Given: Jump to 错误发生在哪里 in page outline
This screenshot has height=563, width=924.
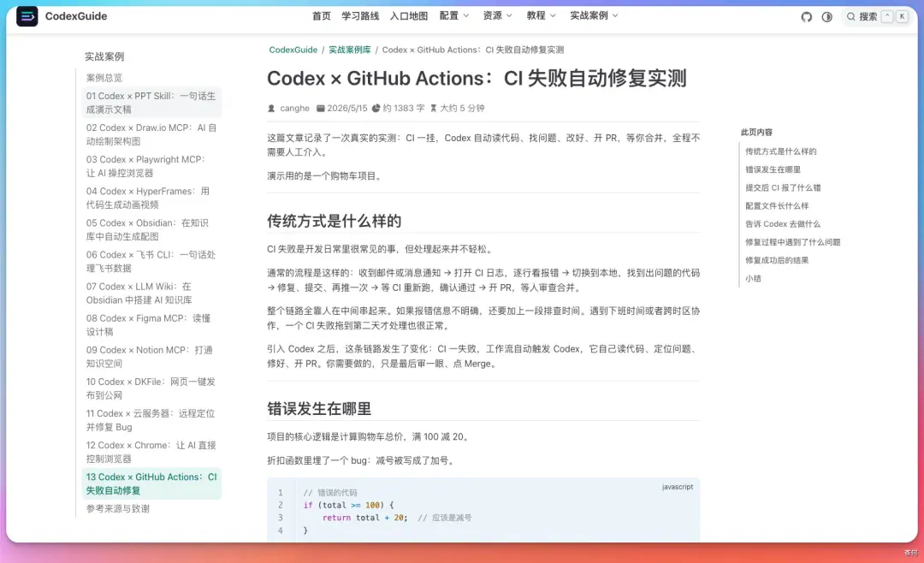Looking at the screenshot, I should coord(773,169).
